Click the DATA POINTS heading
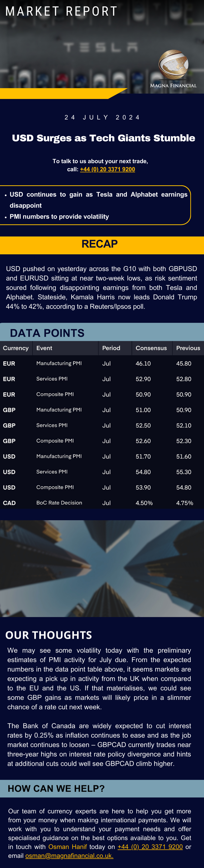 click(47, 333)
